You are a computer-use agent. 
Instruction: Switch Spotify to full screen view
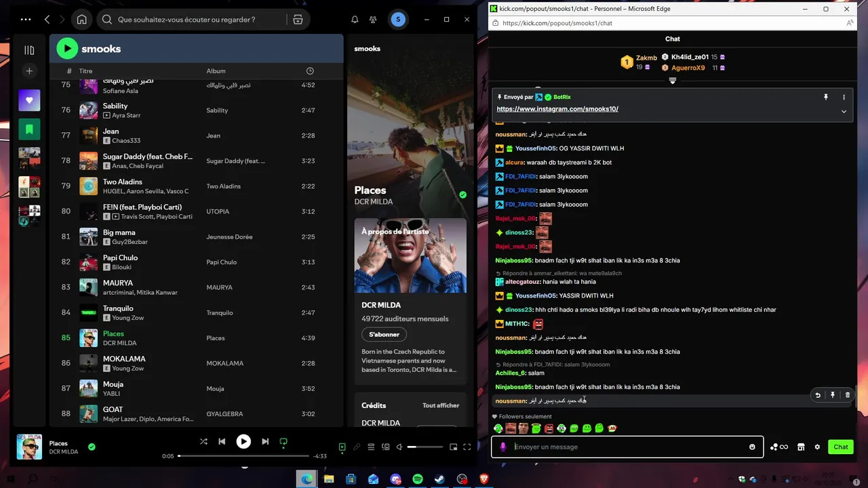tap(467, 447)
